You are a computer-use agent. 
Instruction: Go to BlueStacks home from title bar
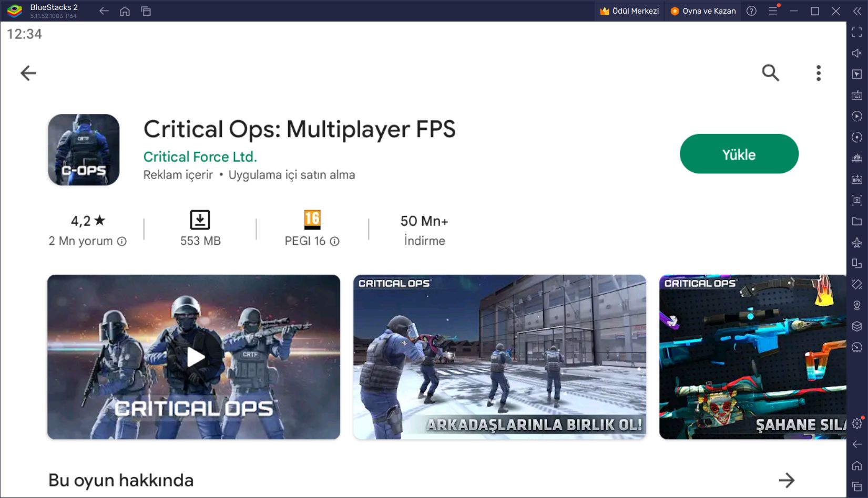[125, 11]
